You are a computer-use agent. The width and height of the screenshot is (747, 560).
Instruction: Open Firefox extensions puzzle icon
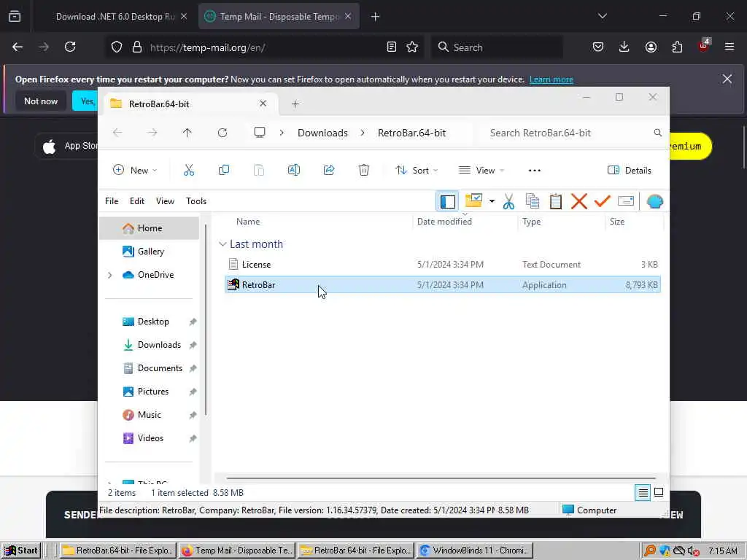(x=677, y=47)
